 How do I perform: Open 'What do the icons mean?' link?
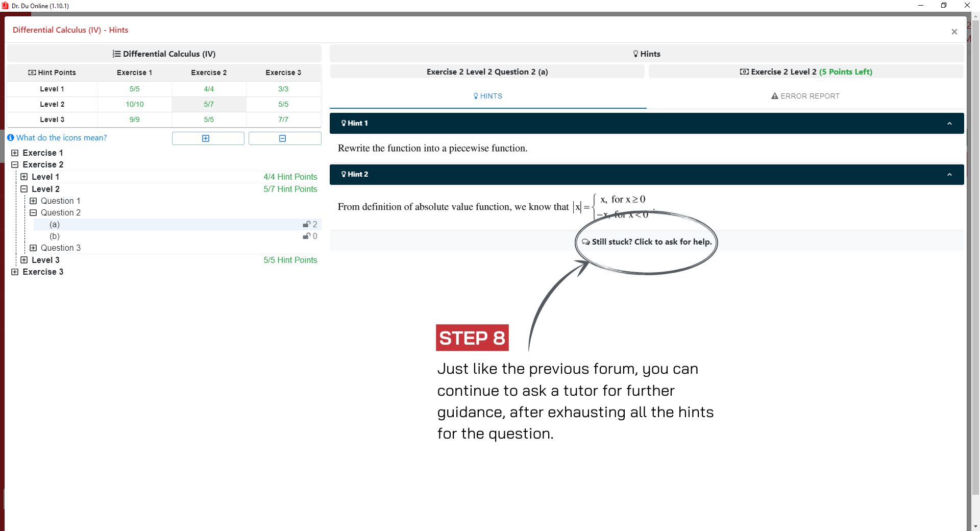pyautogui.click(x=62, y=138)
